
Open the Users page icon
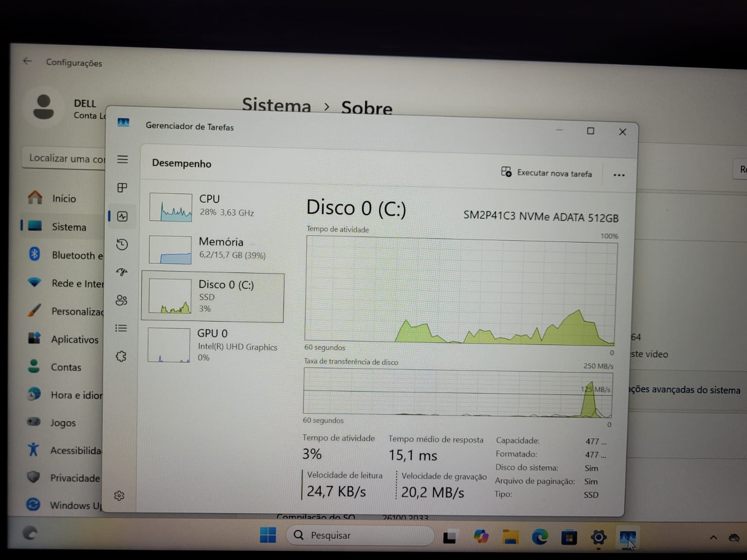tap(121, 300)
